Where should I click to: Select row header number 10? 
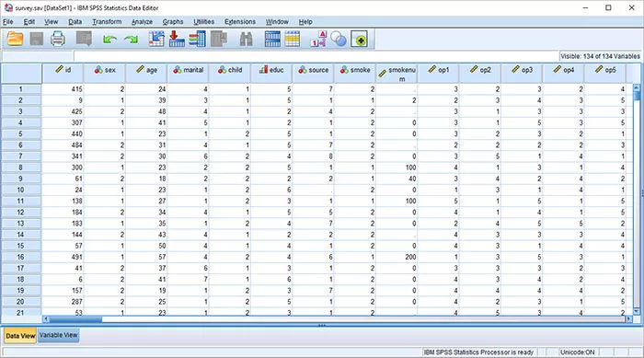pyautogui.click(x=21, y=190)
